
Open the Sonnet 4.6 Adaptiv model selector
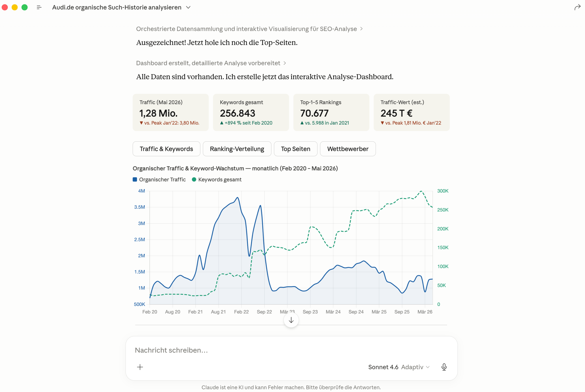pos(399,367)
